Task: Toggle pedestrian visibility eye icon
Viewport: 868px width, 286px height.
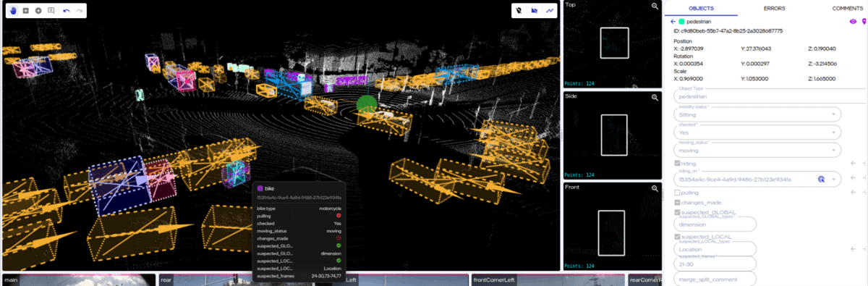Action: coord(852,22)
